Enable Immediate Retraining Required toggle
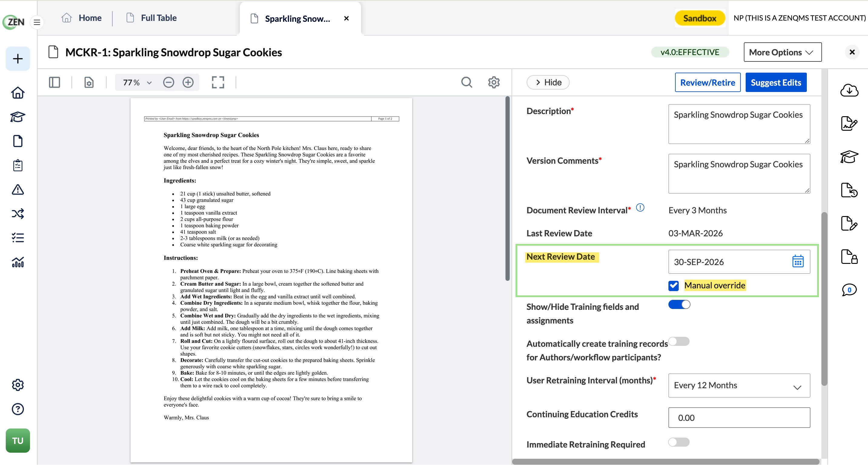The image size is (868, 466). click(x=679, y=442)
